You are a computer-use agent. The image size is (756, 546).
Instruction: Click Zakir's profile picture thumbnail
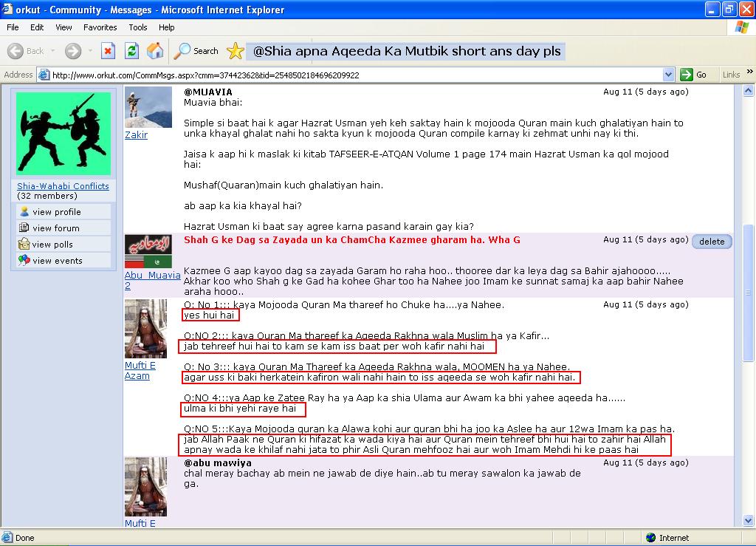(x=148, y=108)
